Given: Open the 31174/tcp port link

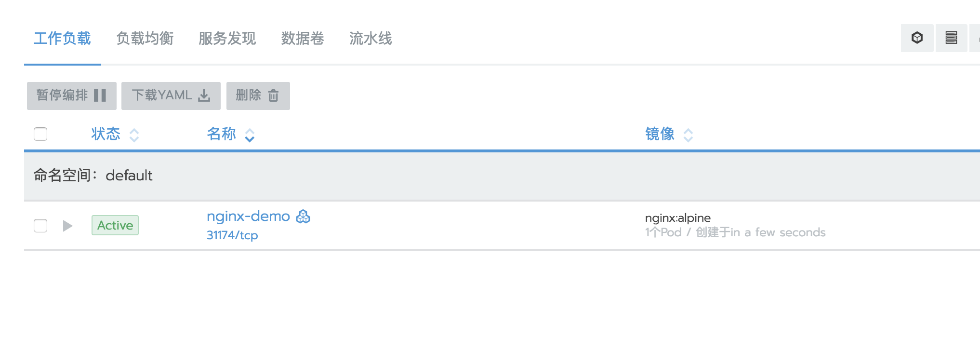Looking at the screenshot, I should (x=232, y=235).
